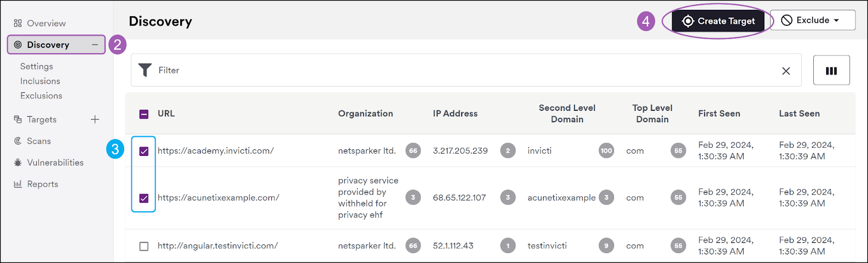Click the 66 badge in angular.testinvicti row
Image resolution: width=868 pixels, height=263 pixels.
413,246
